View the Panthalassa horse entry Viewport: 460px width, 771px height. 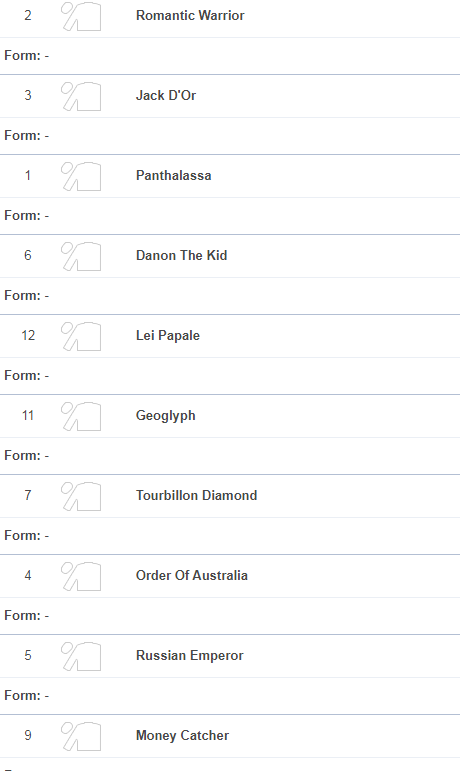173,176
